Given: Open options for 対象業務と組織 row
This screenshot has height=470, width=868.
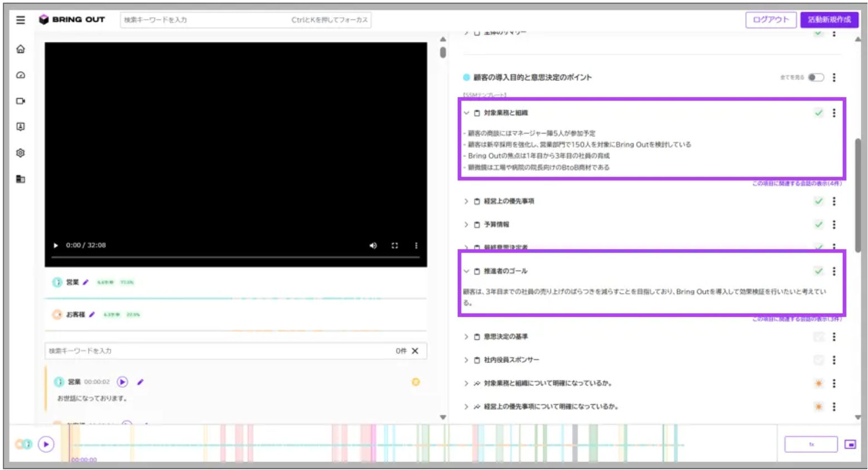Looking at the screenshot, I should 834,113.
